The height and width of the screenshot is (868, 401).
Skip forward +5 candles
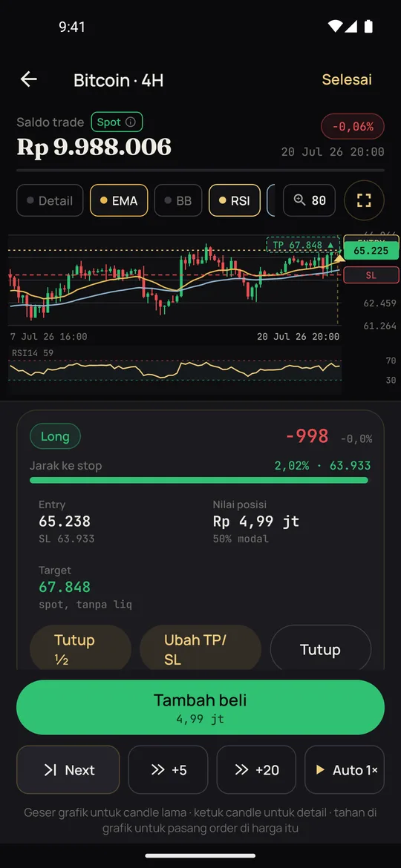pyautogui.click(x=169, y=770)
